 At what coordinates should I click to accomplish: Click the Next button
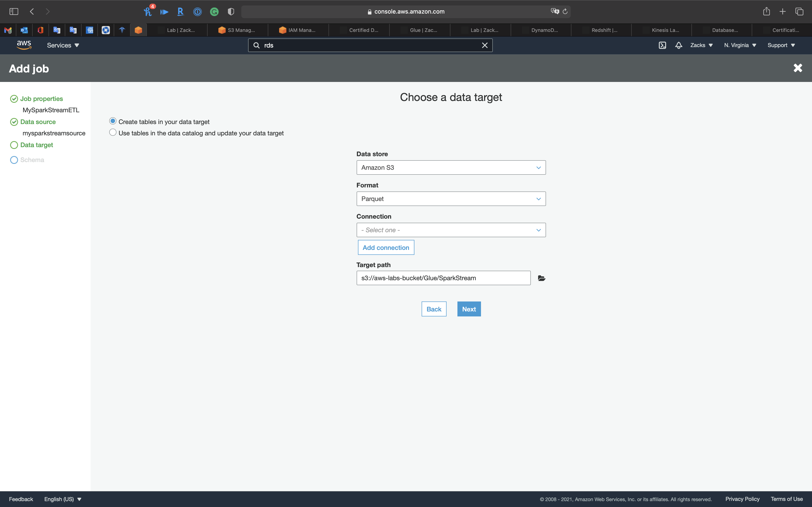click(468, 309)
